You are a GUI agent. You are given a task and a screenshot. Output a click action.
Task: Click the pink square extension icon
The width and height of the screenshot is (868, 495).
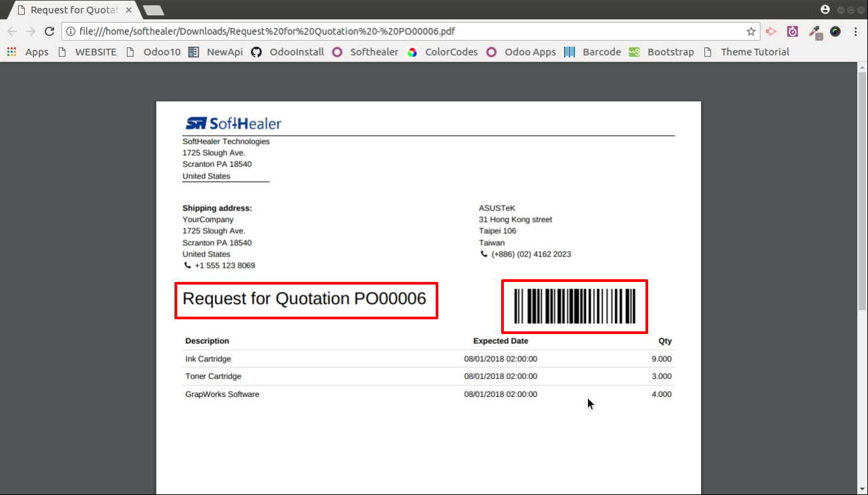point(792,31)
